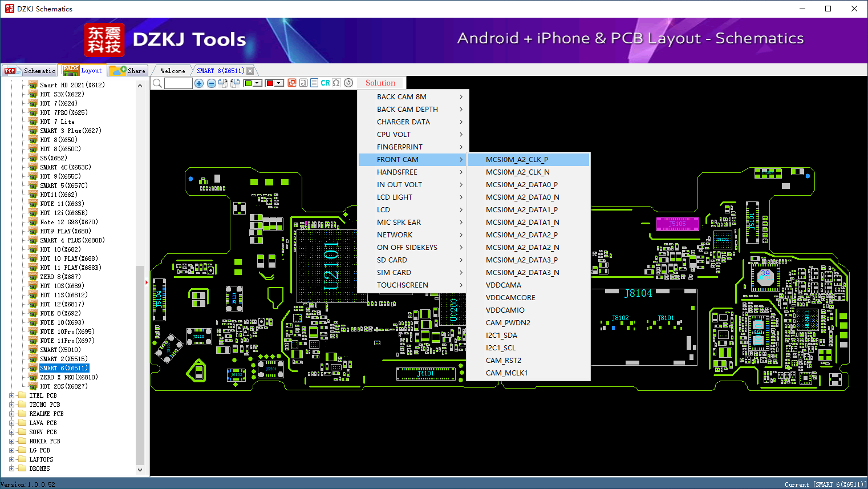Open the Solution menu button
Image resolution: width=868 pixels, height=489 pixels.
tap(380, 83)
